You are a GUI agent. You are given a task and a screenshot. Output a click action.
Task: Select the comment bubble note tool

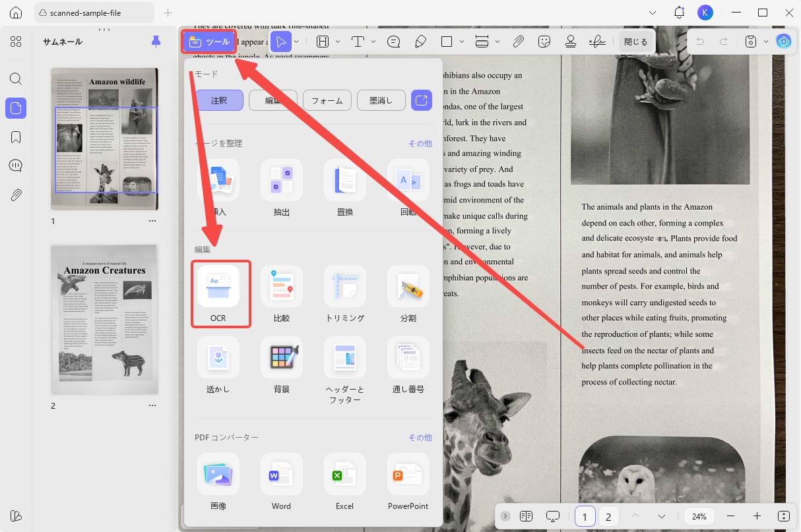point(394,42)
